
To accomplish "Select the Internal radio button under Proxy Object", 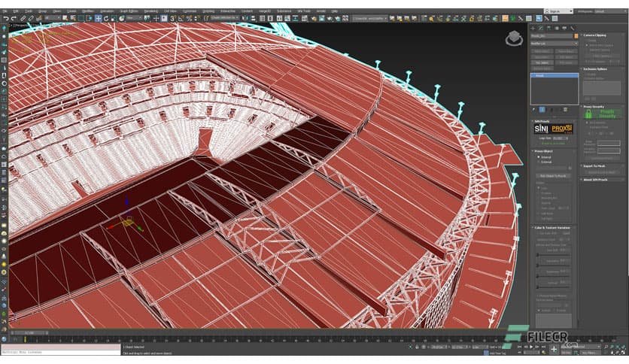I will click(x=539, y=157).
